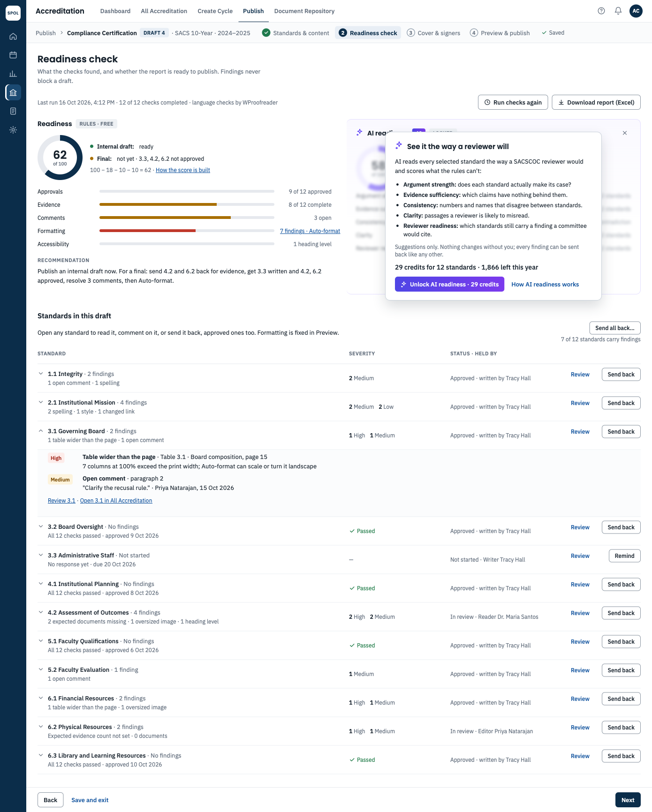Open the Calendar icon in the sidebar

pos(13,55)
